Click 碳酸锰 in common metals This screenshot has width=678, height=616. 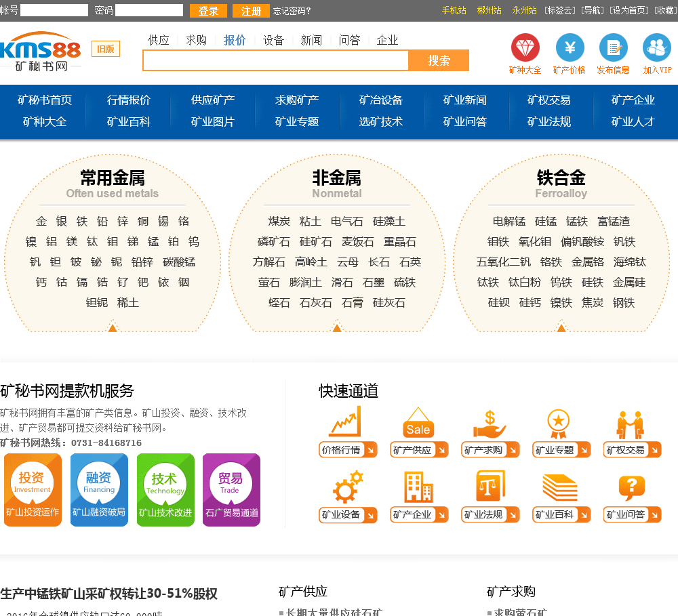[x=179, y=262]
